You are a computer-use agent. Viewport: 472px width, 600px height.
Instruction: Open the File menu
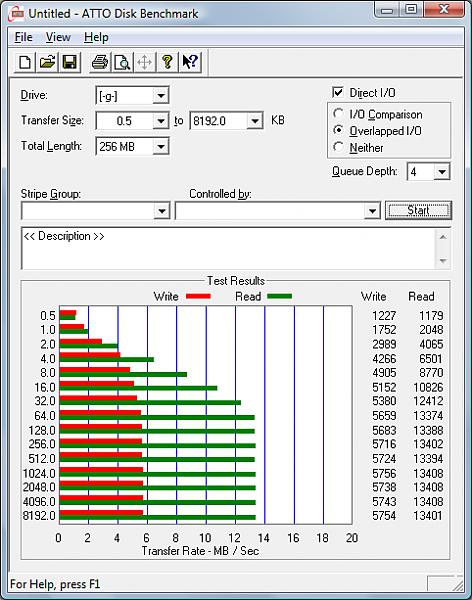coord(23,37)
